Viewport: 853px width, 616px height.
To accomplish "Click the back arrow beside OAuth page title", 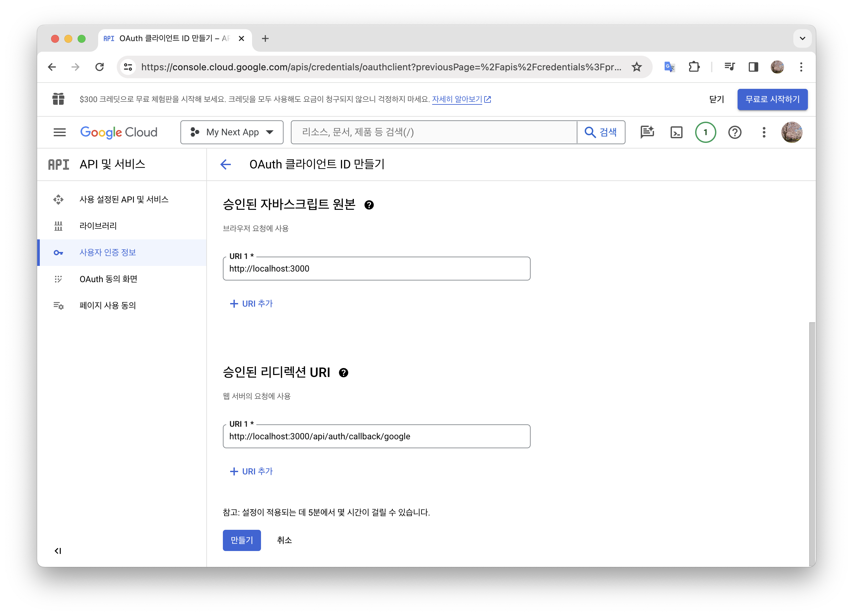I will pos(226,164).
